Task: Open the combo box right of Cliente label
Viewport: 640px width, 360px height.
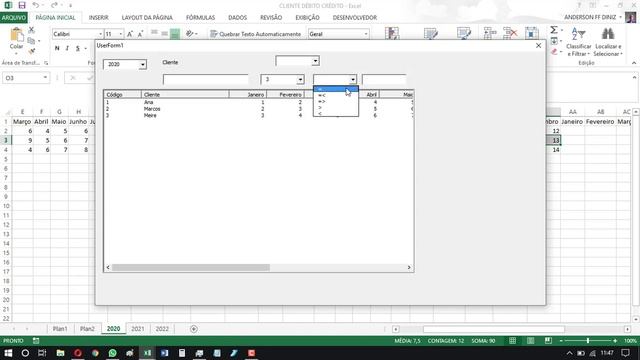Action: (315, 61)
